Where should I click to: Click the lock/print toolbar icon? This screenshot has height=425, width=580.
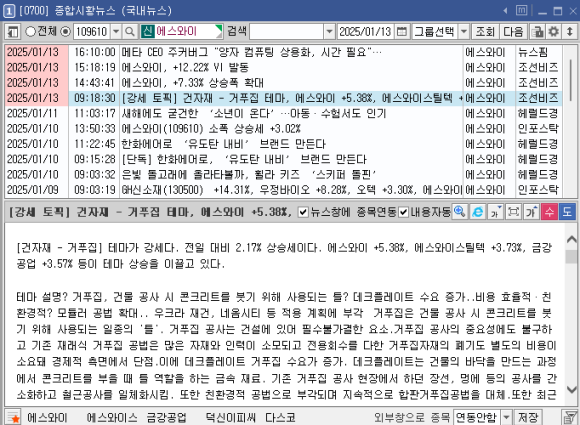pyautogui.click(x=537, y=32)
